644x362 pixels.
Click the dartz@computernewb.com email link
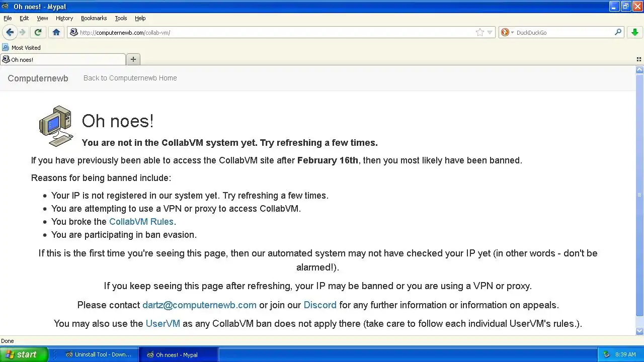coord(199,305)
